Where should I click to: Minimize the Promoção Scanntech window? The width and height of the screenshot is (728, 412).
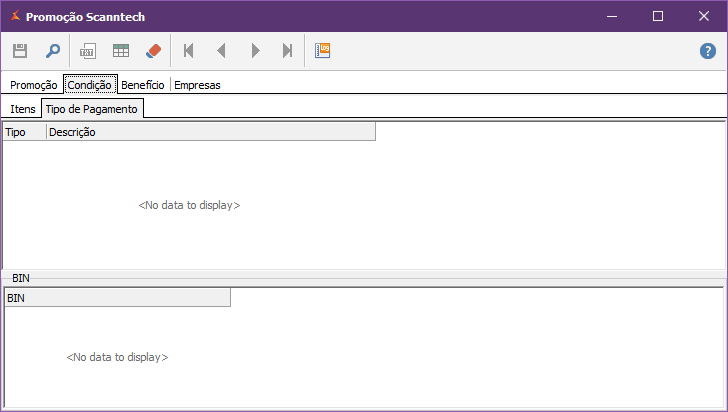(612, 16)
